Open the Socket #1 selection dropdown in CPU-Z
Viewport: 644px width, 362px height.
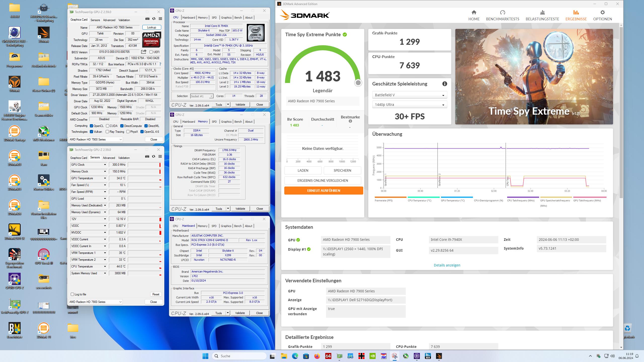pos(202,96)
